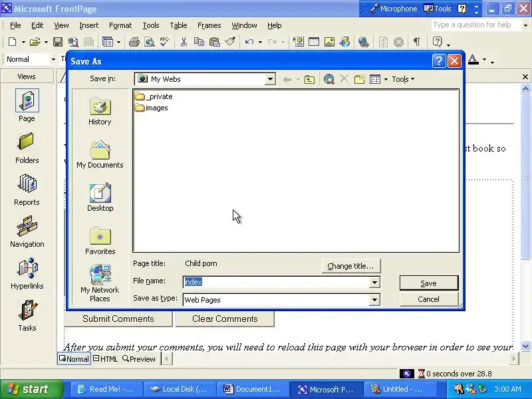Switch to the HTML tab
Screen dimensions: 532x399
point(106,359)
